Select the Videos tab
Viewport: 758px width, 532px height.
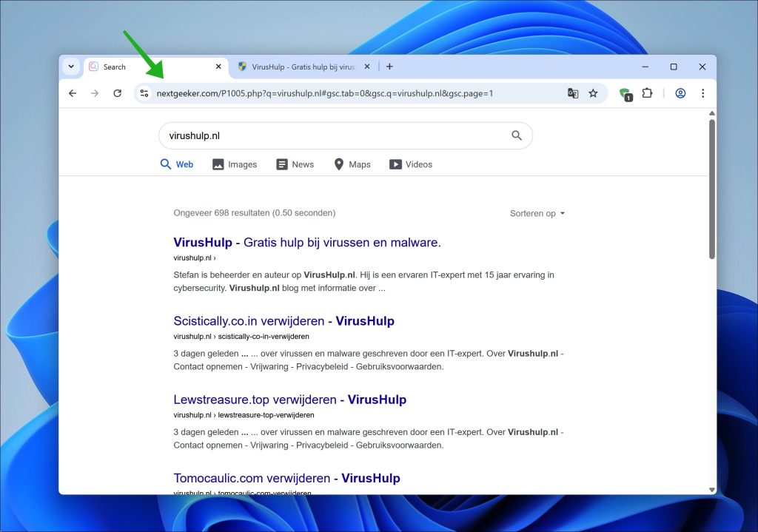[411, 164]
